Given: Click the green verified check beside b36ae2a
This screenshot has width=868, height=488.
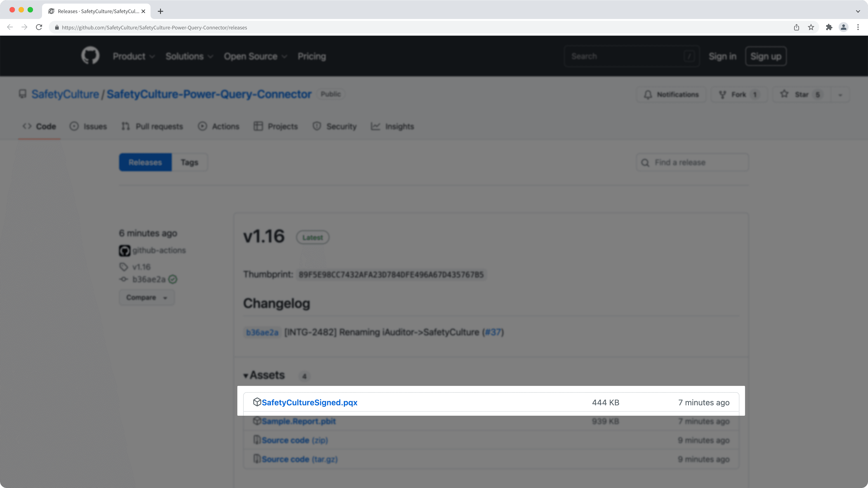Looking at the screenshot, I should pos(172,279).
